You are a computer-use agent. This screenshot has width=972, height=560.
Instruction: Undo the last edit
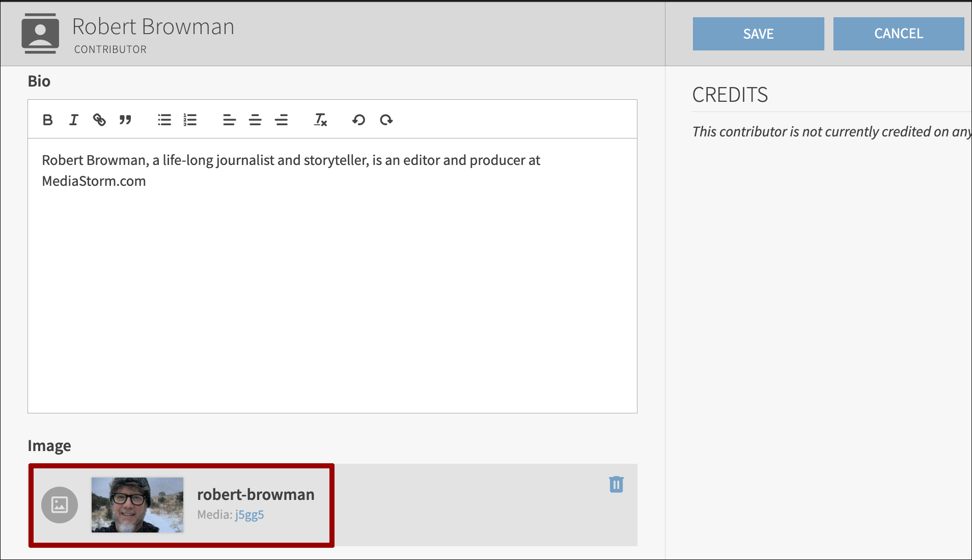click(358, 120)
